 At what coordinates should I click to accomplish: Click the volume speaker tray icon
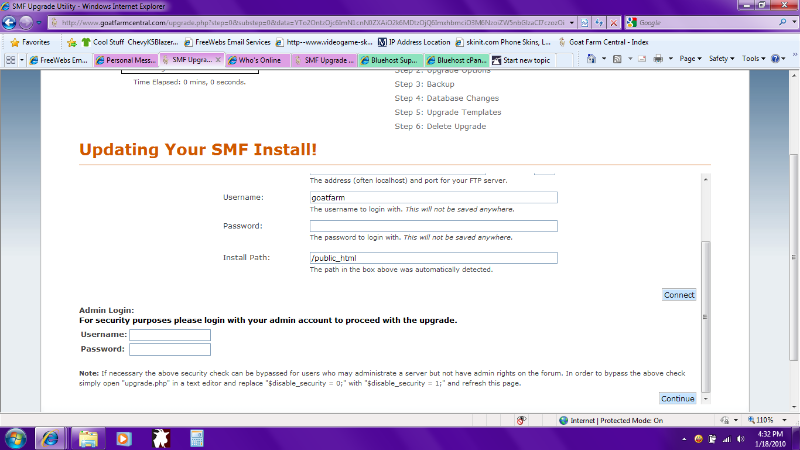click(x=741, y=439)
